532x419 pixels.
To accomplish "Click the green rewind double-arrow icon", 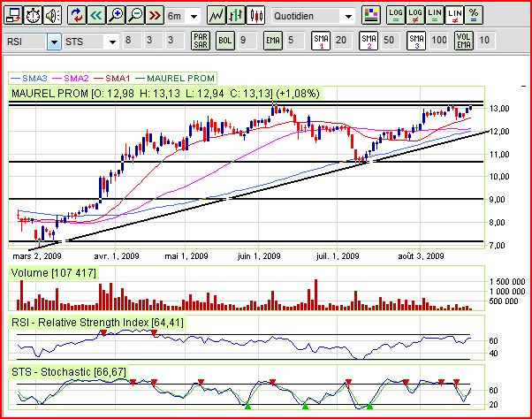I will tap(96, 16).
